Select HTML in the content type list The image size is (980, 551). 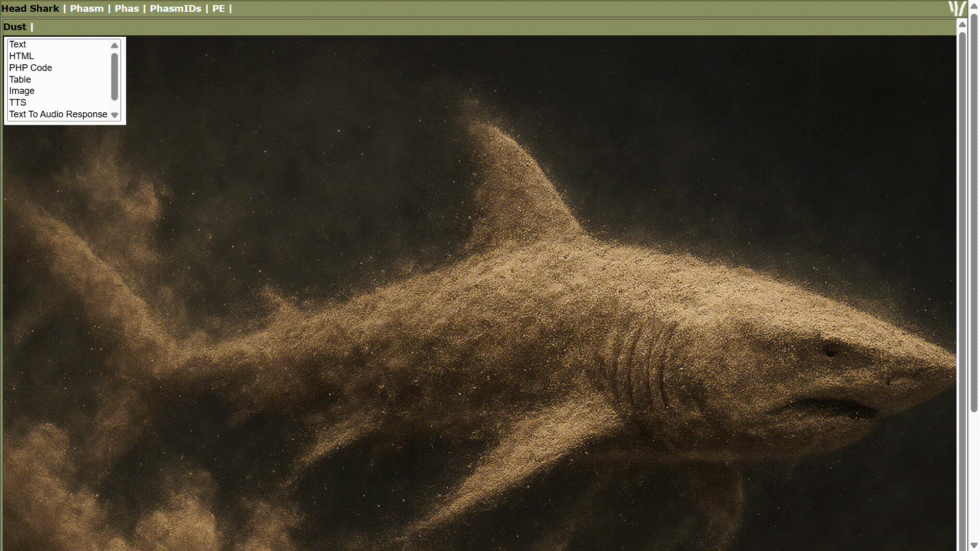coord(21,56)
